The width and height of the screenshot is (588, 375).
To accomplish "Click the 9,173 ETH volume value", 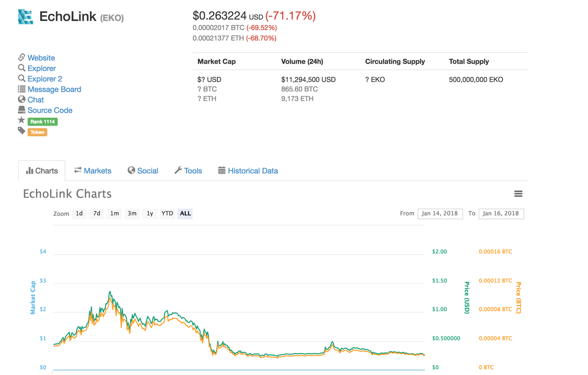I will [297, 98].
